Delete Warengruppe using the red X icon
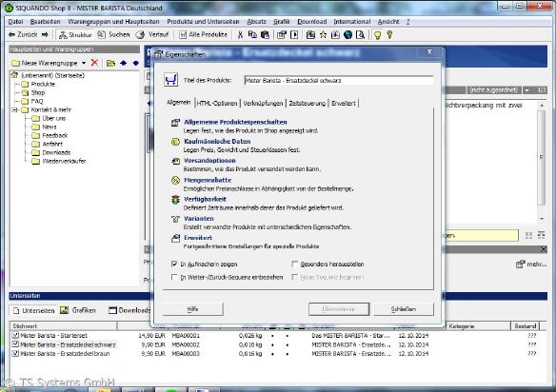Screen dimensions: 556x392 94,63
